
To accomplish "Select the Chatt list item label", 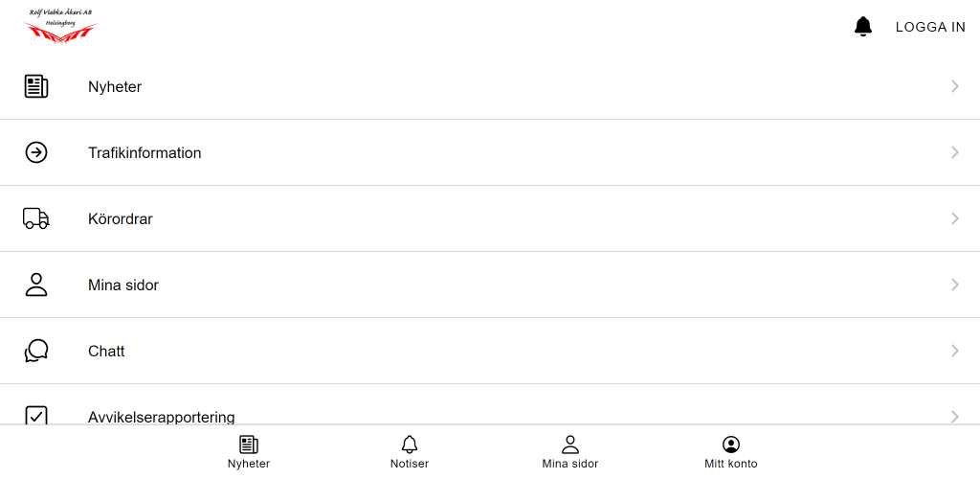I will point(106,352).
